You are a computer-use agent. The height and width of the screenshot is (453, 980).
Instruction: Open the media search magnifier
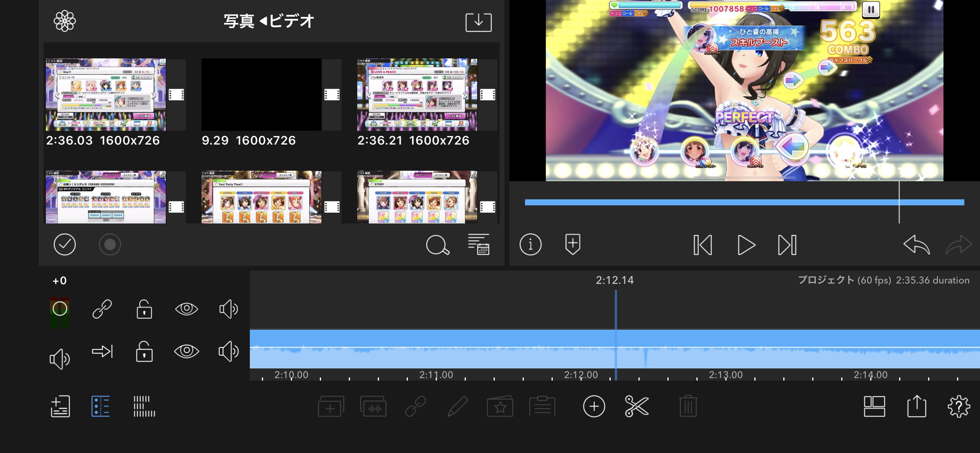[438, 245]
